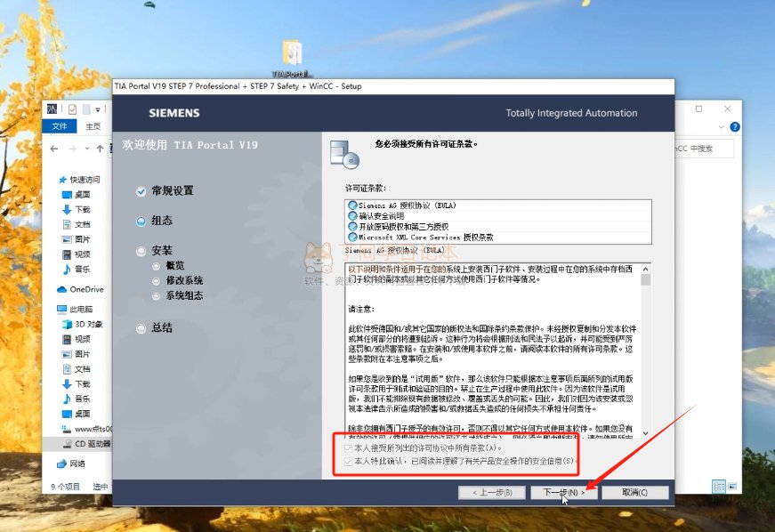
Task: Select 视频 under quick access
Action: [x=77, y=254]
